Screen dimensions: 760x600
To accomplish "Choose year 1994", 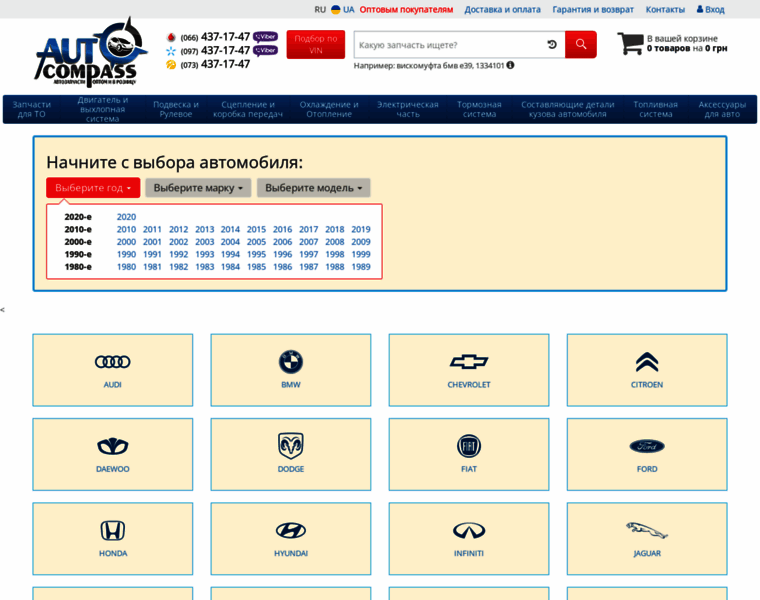I will (x=230, y=254).
